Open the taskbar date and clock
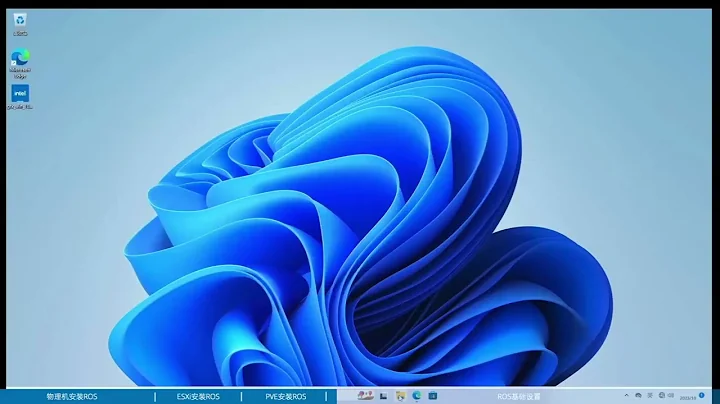The height and width of the screenshot is (404, 720). click(688, 398)
